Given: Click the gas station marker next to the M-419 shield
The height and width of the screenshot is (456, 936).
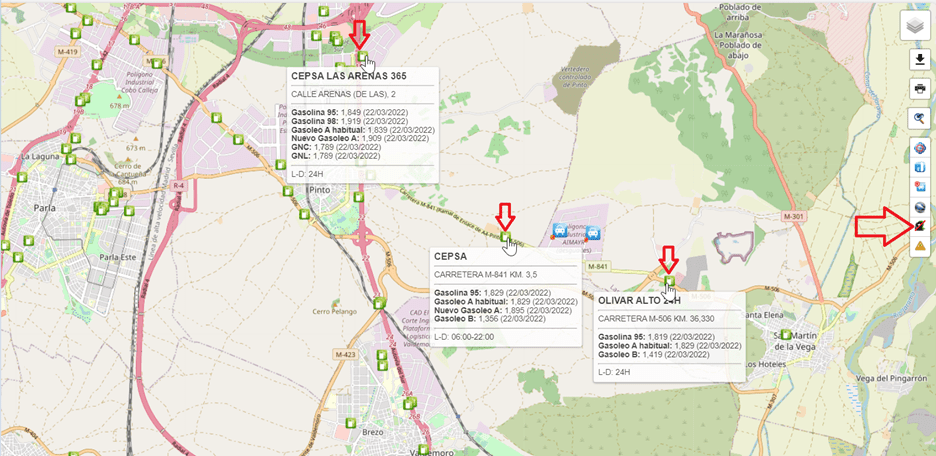Looking at the screenshot, I should pos(75,33).
